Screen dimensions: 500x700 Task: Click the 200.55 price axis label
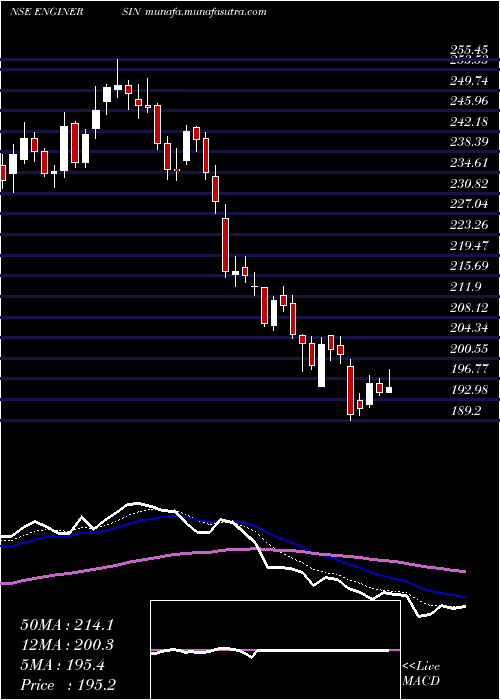[x=469, y=349]
